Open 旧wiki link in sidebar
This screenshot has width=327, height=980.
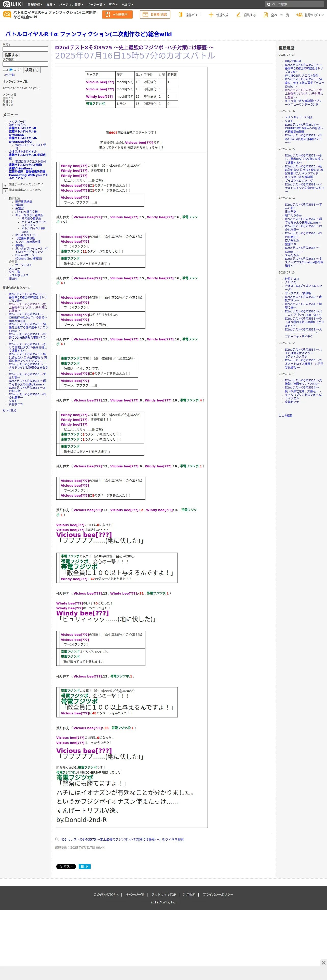[13, 279]
